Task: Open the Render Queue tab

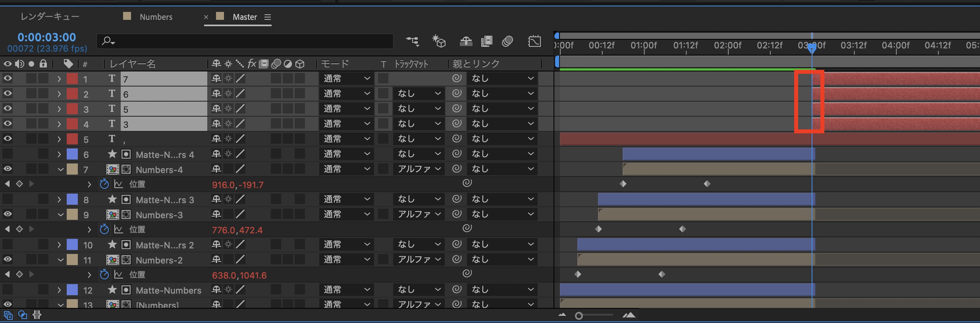Action: [x=50, y=17]
